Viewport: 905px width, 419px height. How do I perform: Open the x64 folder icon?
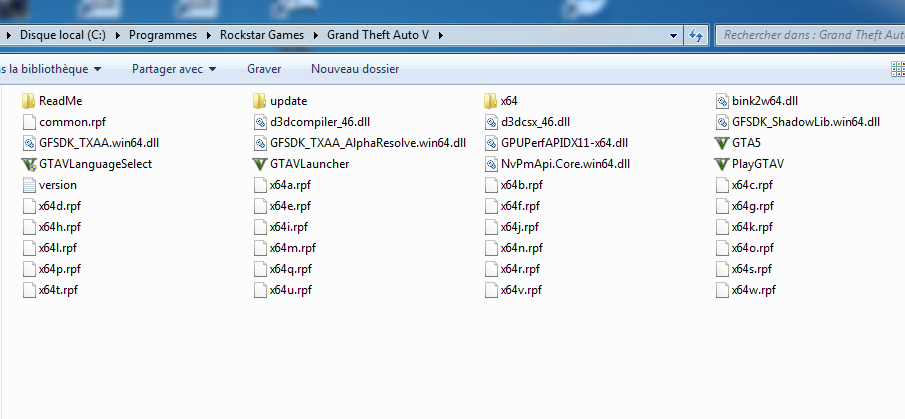pos(491,101)
